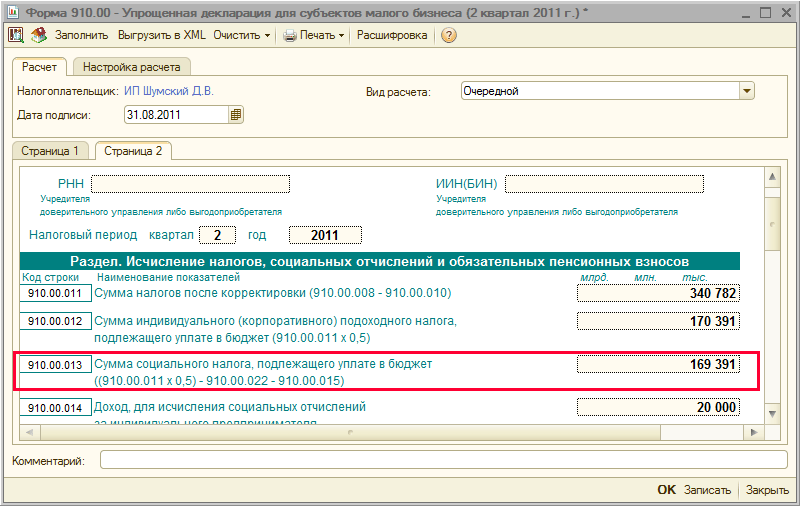Click Выгрузить в XML button

162,35
